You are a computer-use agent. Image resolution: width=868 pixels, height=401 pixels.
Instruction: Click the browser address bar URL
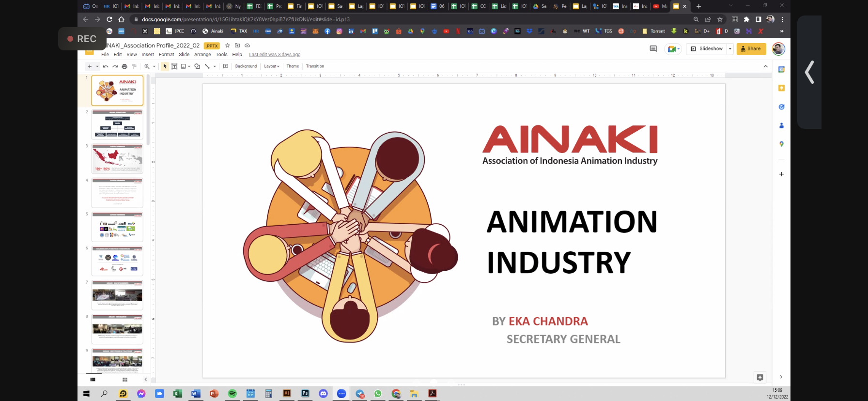[x=246, y=19]
